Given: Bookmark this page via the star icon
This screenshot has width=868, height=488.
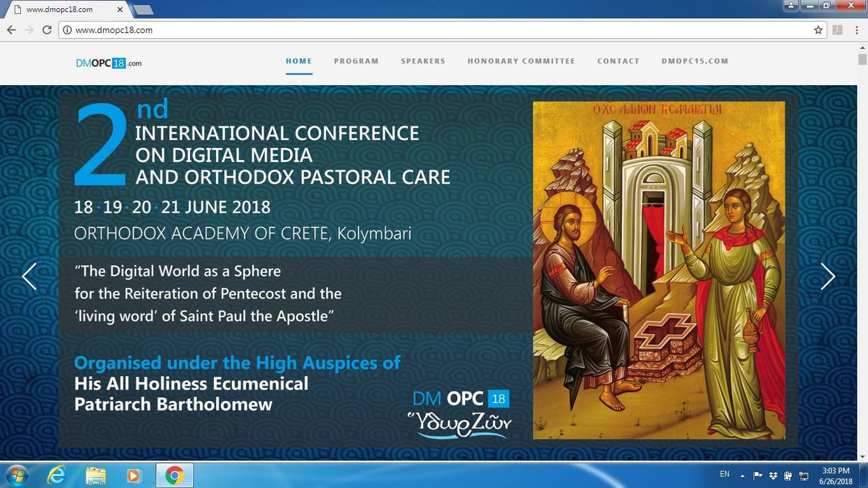Looking at the screenshot, I should tap(819, 29).
